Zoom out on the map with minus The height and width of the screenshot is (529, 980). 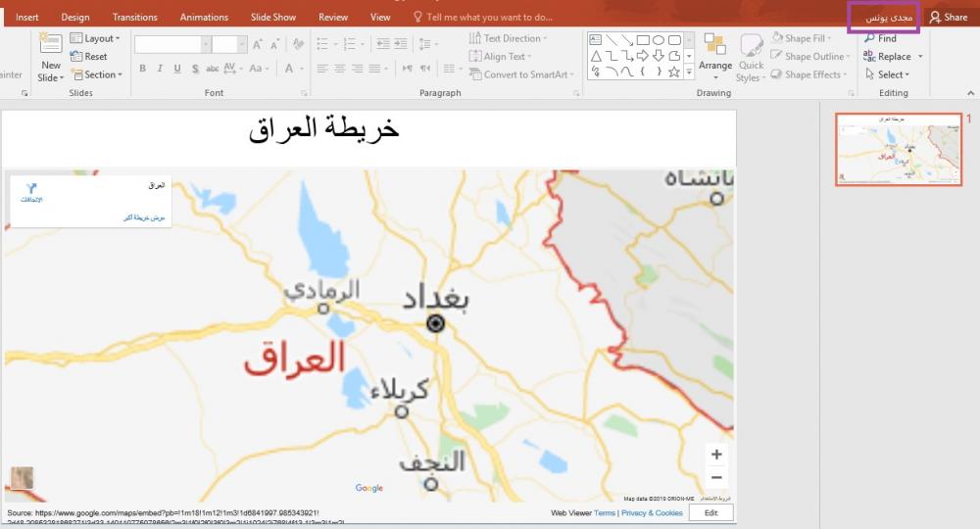pos(717,478)
